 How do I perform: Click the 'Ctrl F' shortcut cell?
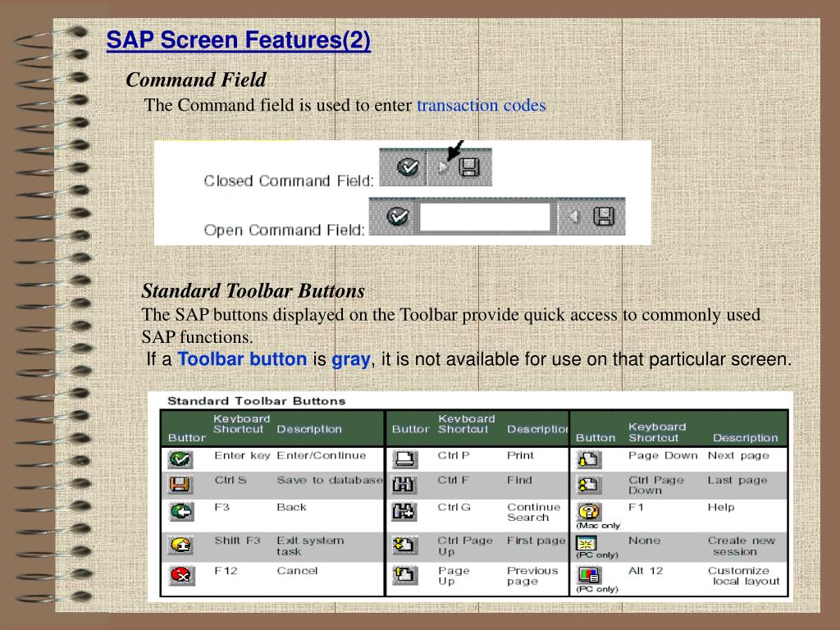(453, 480)
